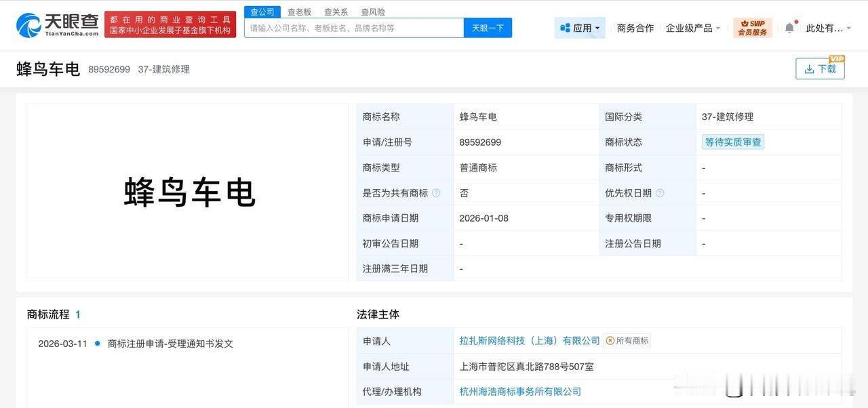Open the 应用 dropdown menu

(580, 28)
